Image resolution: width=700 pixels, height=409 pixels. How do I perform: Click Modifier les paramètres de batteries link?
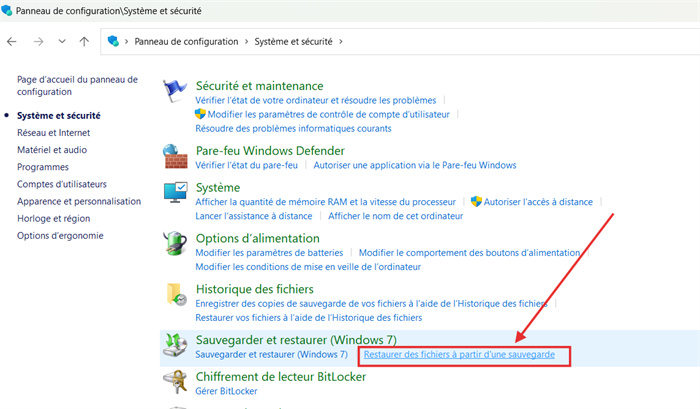click(269, 253)
